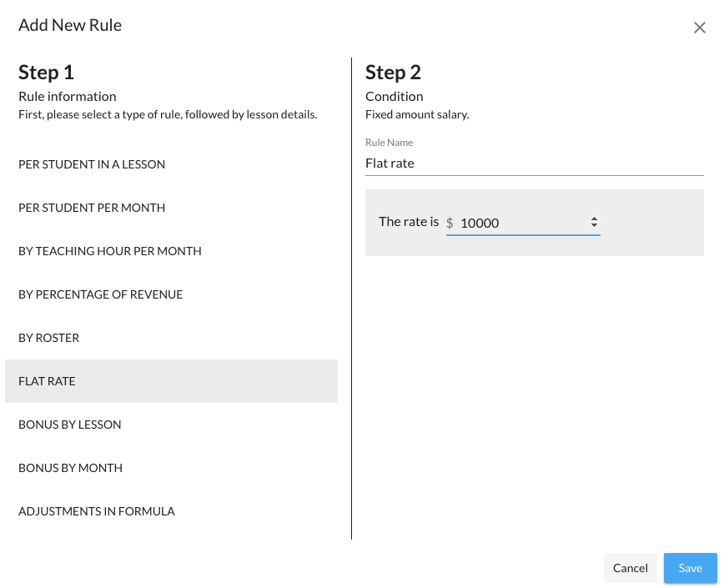Click the rate increment up arrow
The height and width of the screenshot is (588, 724).
pos(594,219)
